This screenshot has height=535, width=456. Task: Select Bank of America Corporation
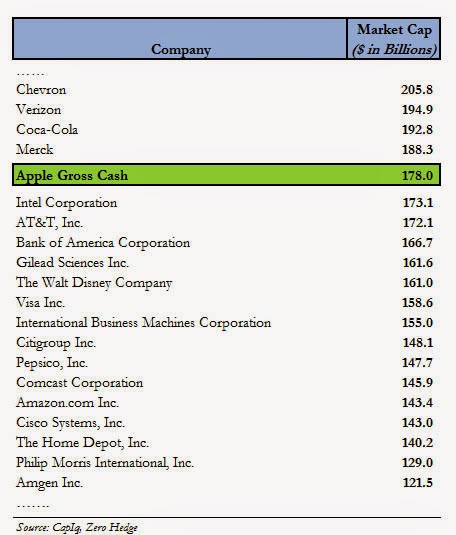coord(103,243)
